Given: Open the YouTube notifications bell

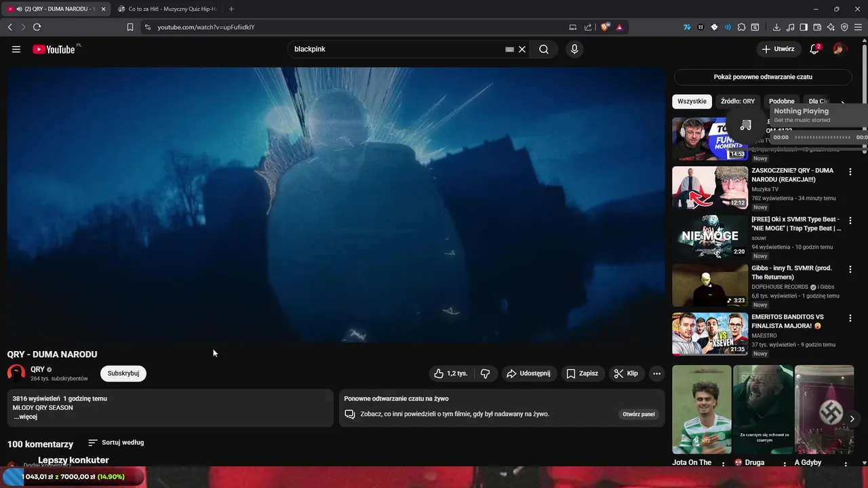Looking at the screenshot, I should pos(814,49).
